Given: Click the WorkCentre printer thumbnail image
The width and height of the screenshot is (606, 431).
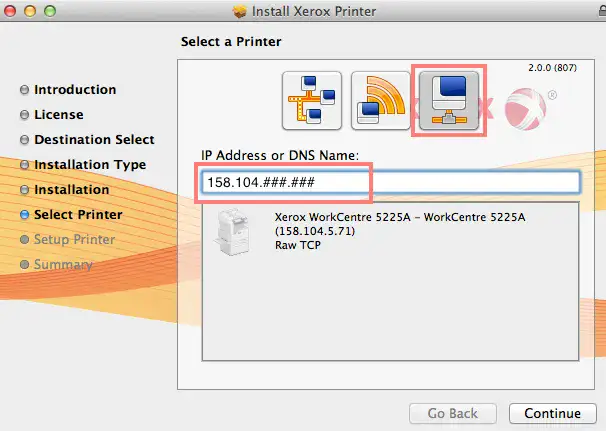Looking at the screenshot, I should [232, 232].
